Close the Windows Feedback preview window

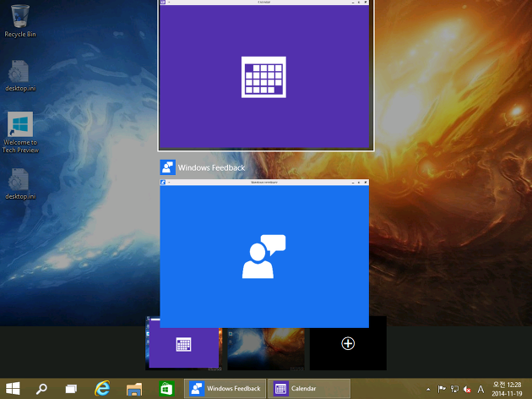pos(366,183)
